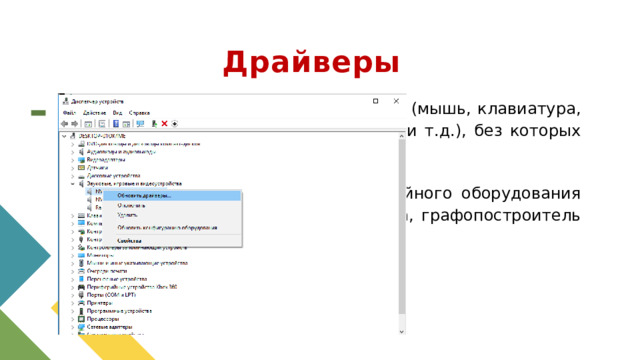The height and width of the screenshot is (360, 640).
Task: Choose Свойства in context menu
Action: [172, 240]
